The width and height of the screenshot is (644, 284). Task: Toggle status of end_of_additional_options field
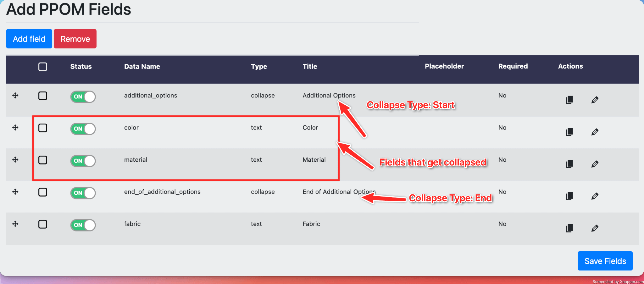click(x=83, y=193)
